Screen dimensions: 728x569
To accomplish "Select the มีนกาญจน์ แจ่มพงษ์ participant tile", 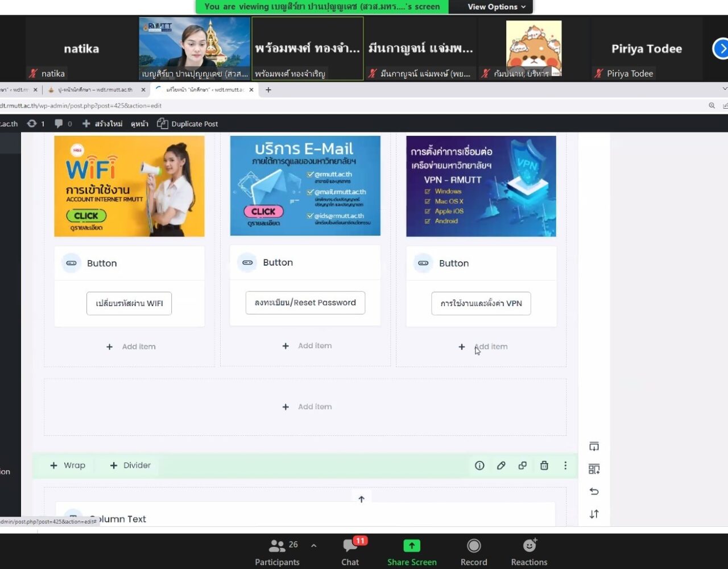I will (420, 48).
